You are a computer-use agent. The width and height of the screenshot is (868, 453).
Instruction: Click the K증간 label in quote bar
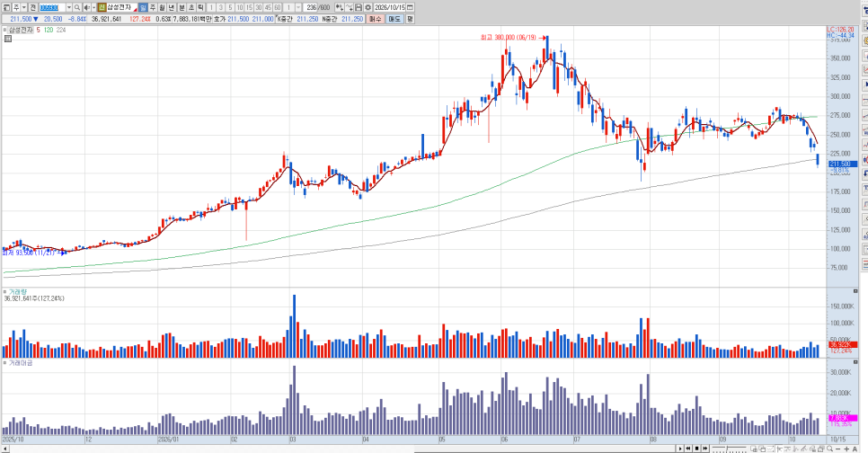click(286, 19)
